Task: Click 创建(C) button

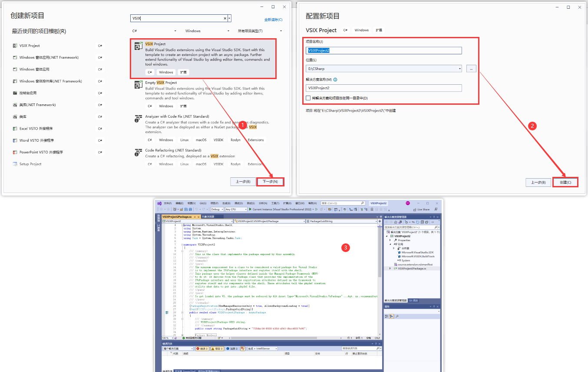Action: (565, 182)
